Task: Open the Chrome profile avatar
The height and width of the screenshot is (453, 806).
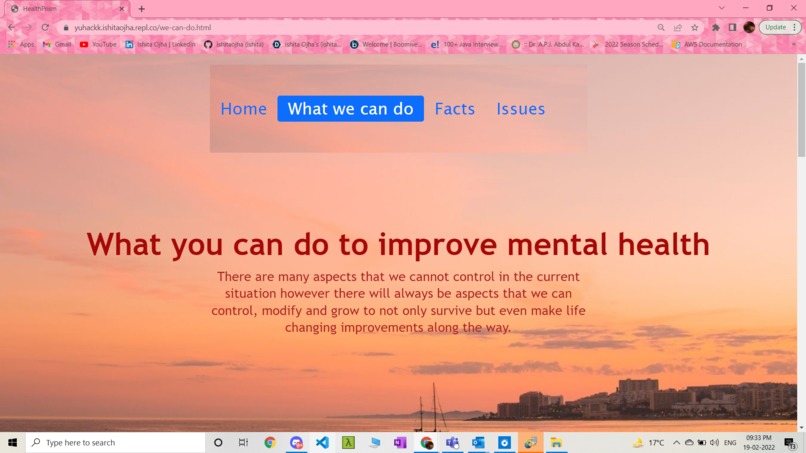Action: point(749,27)
